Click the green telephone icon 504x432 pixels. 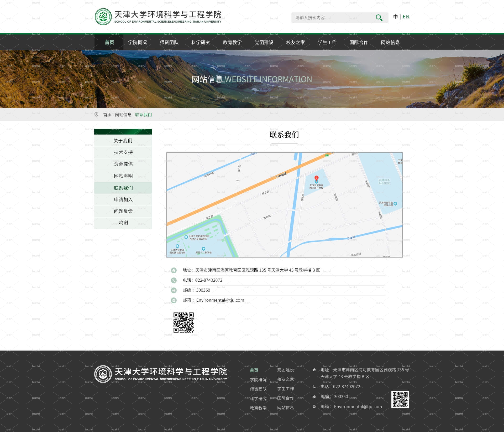click(174, 280)
